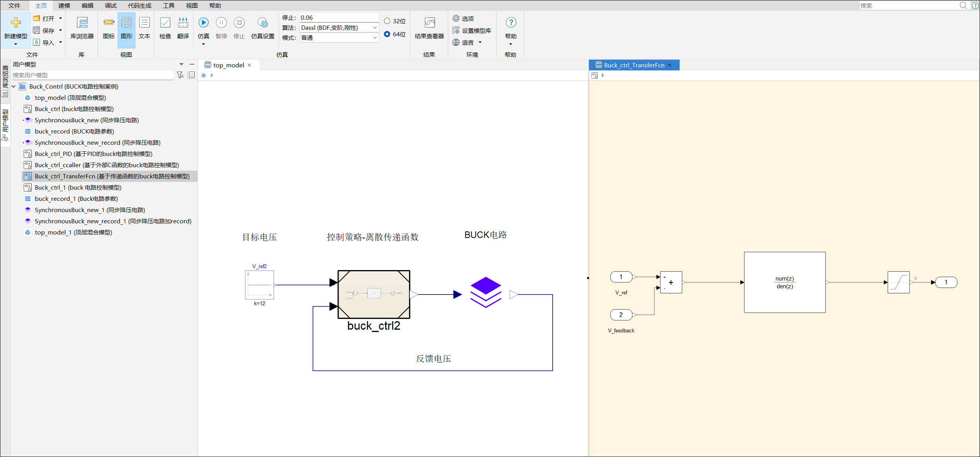Click the 新建模型 (new model) icon

click(x=15, y=23)
